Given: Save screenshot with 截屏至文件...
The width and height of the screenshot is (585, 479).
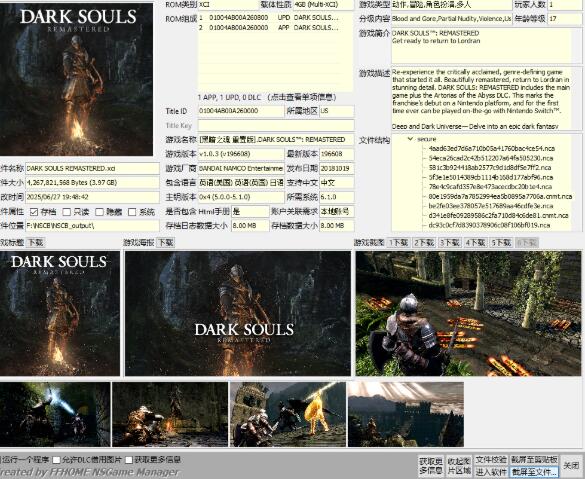Looking at the screenshot, I should click(534, 472).
